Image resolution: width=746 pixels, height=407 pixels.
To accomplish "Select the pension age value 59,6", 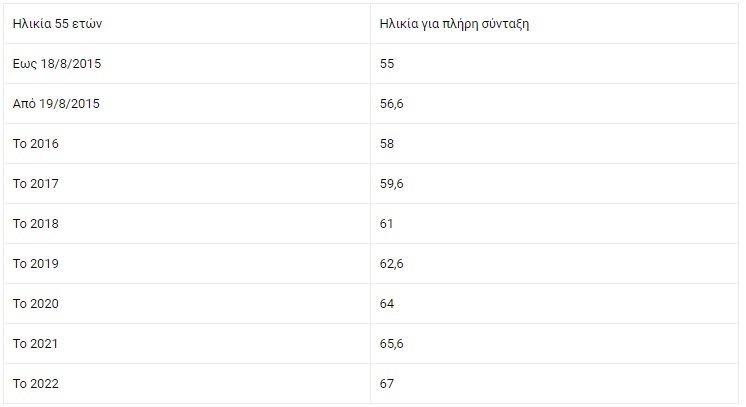I will pyautogui.click(x=392, y=184).
